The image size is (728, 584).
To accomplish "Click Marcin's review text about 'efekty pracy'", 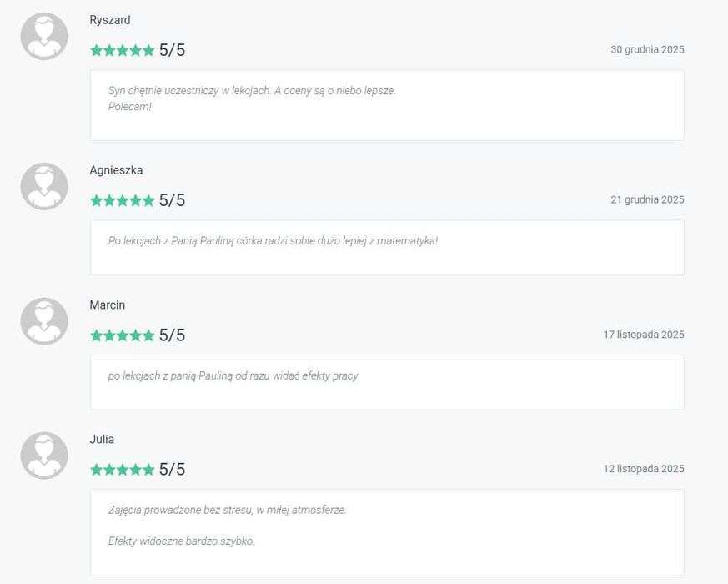I will coord(233,376).
